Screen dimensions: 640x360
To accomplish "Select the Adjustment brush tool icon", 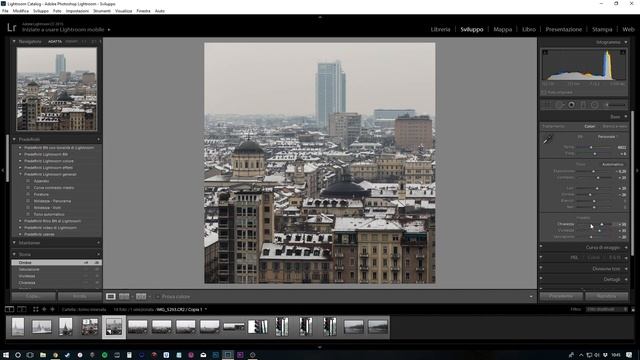I will click(616, 105).
